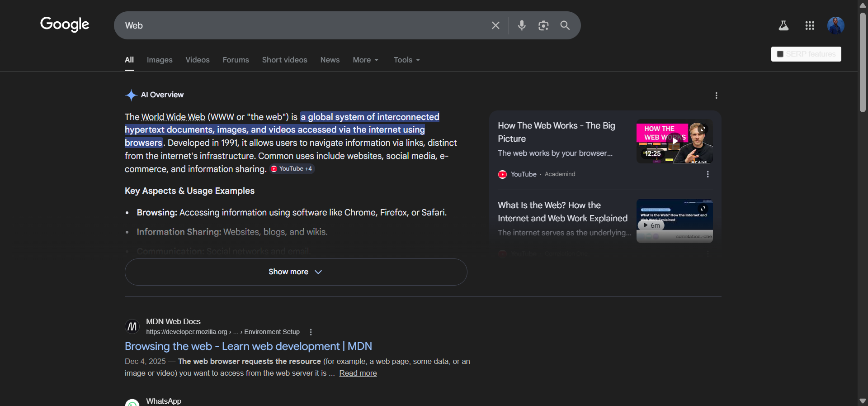The width and height of the screenshot is (868, 406).
Task: Click the Read more link
Action: [x=358, y=373]
